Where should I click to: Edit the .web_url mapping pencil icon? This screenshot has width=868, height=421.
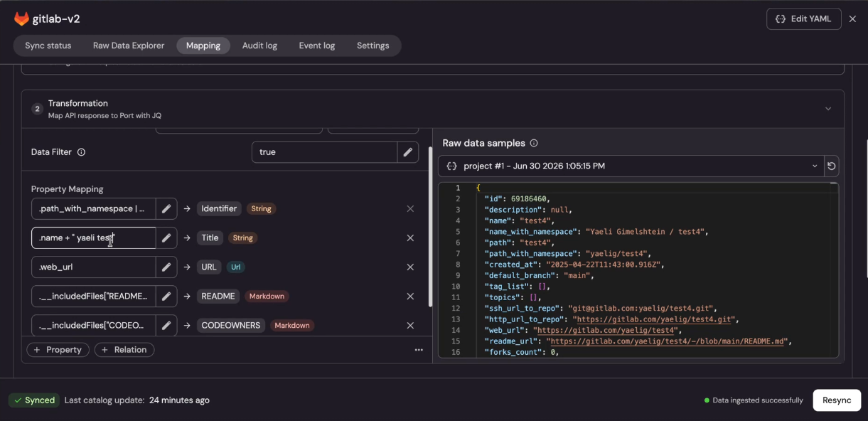pyautogui.click(x=166, y=267)
